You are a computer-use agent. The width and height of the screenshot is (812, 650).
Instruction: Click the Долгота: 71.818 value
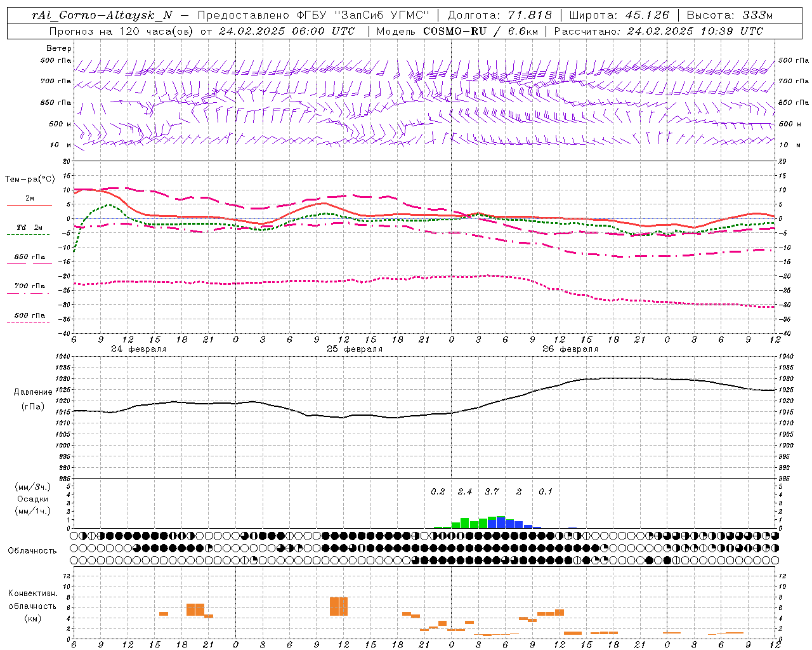[x=500, y=16]
